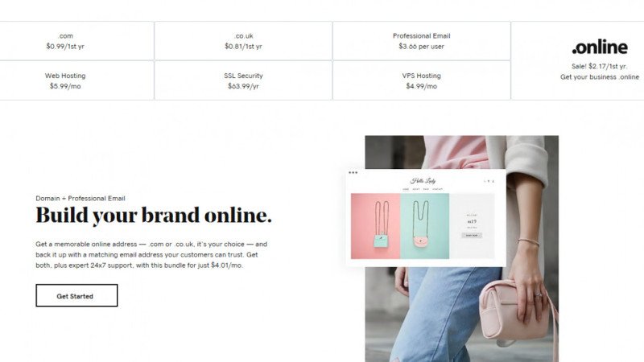
Task: Select the teal bag on pink background
Action: coord(375,226)
